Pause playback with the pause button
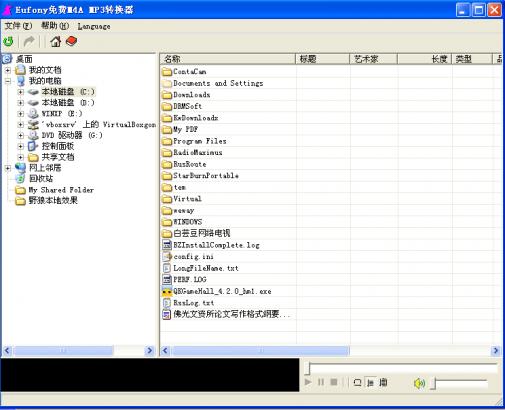 coord(321,382)
